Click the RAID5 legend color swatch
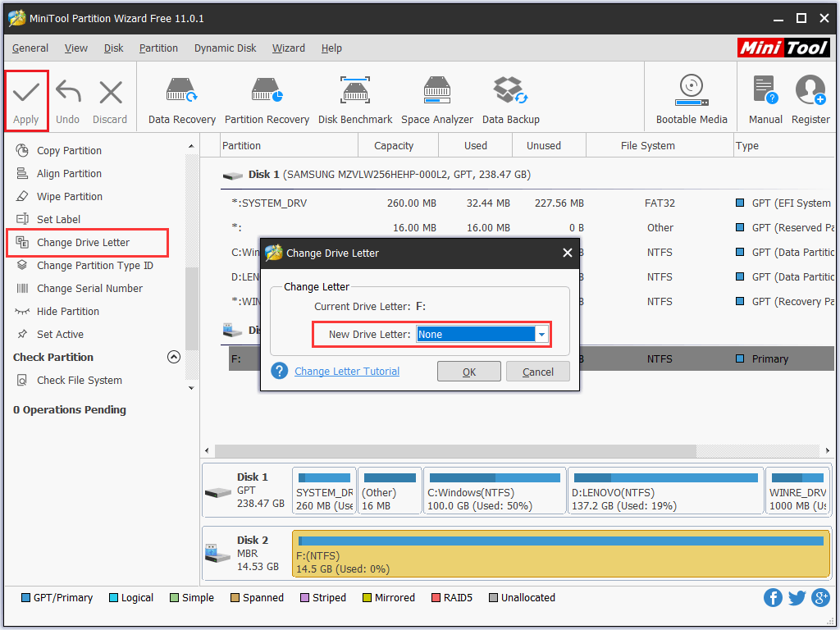840x630 pixels. [x=436, y=597]
